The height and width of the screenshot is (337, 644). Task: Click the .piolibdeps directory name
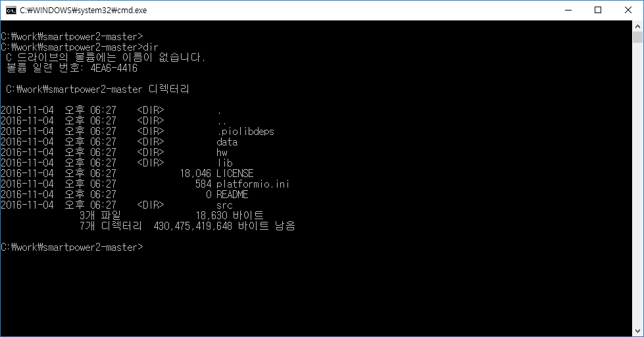[x=245, y=132]
